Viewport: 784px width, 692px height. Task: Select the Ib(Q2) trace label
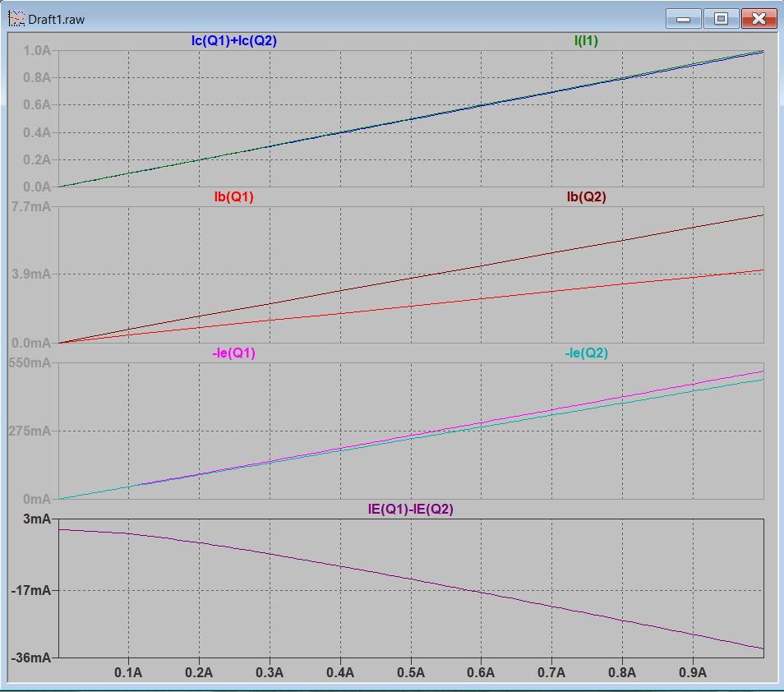point(587,197)
